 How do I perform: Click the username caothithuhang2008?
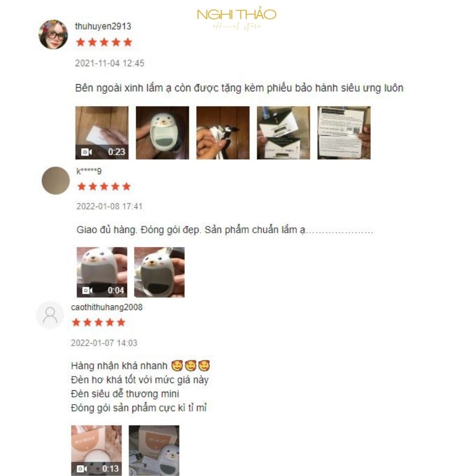[107, 307]
